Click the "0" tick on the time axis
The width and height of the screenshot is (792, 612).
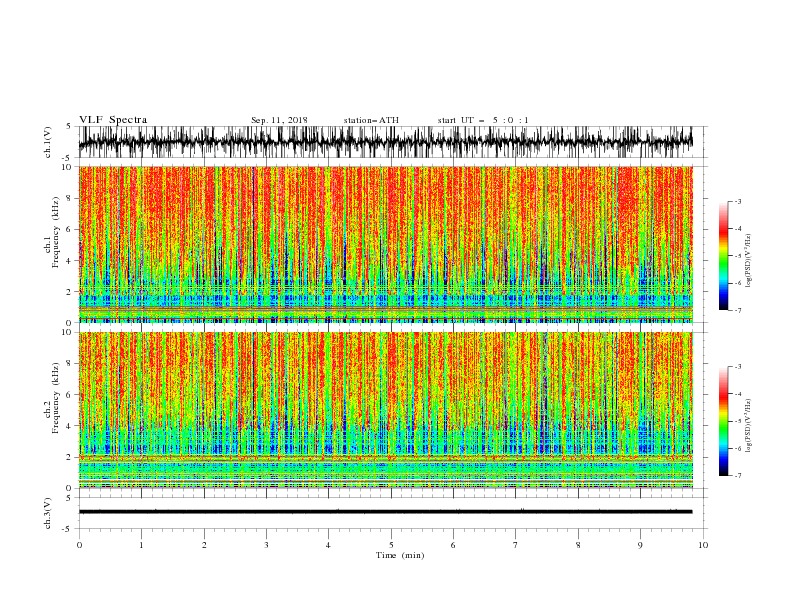79,545
